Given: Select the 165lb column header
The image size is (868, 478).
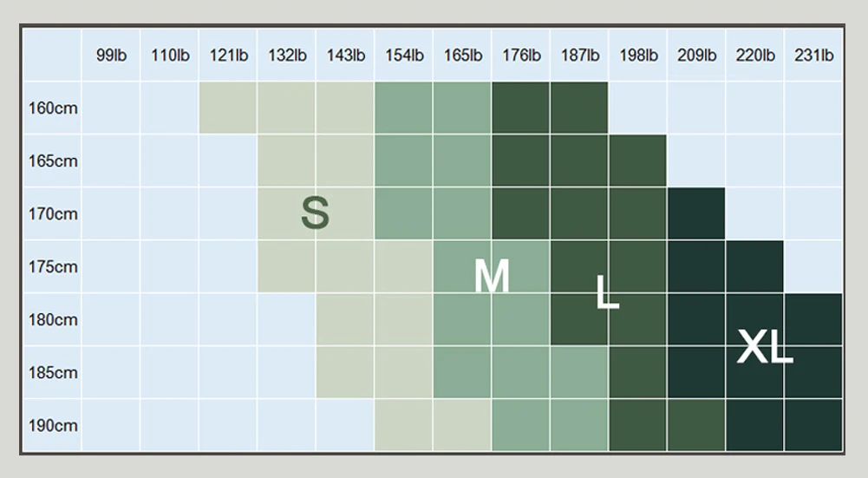Looking at the screenshot, I should tap(463, 56).
